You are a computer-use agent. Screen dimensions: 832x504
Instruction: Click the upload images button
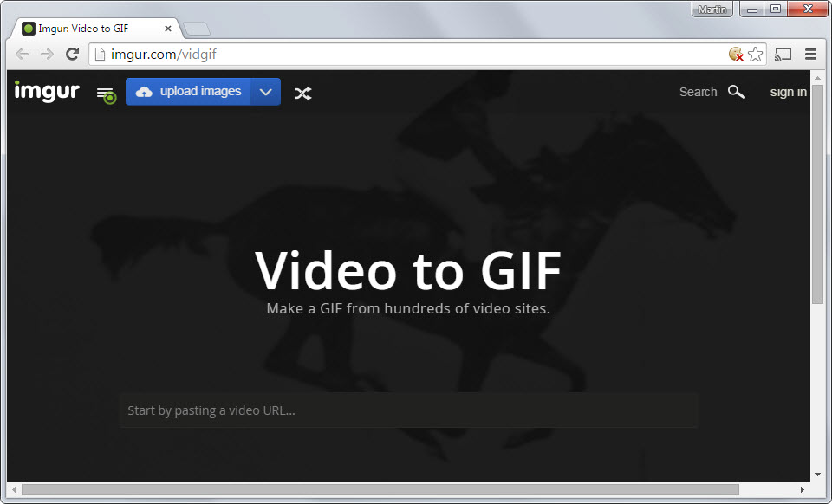tap(188, 92)
